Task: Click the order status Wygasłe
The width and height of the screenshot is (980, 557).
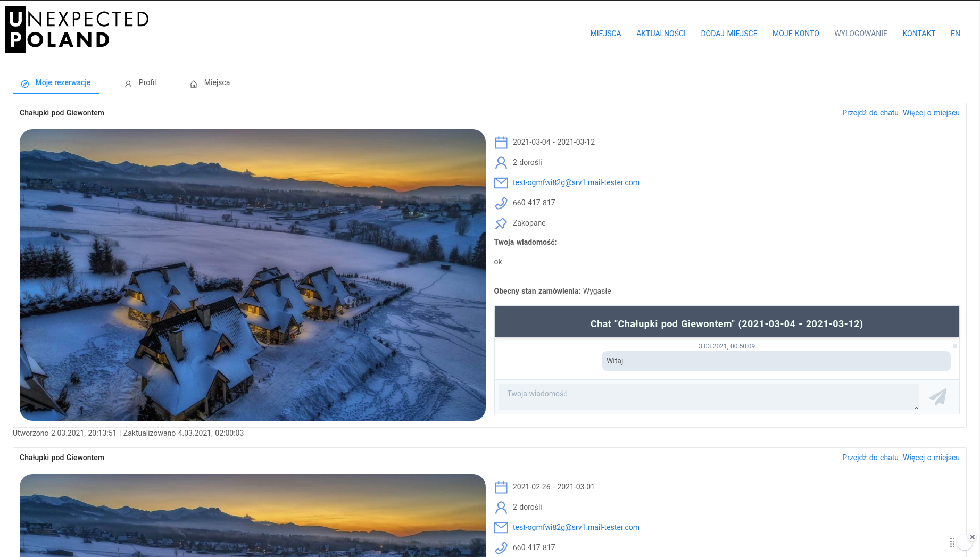Action: (x=597, y=291)
